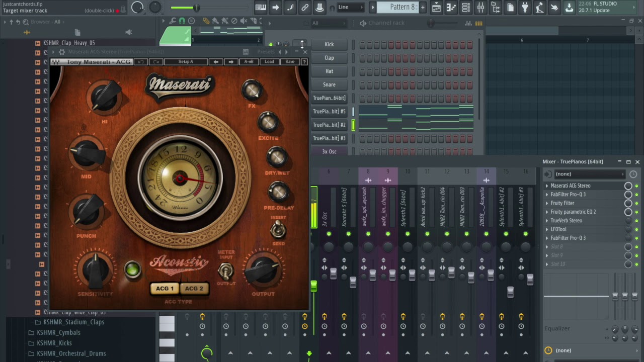The height and width of the screenshot is (362, 644).
Task: Expand TrueVerb Stereo slot arrow
Action: point(547,221)
